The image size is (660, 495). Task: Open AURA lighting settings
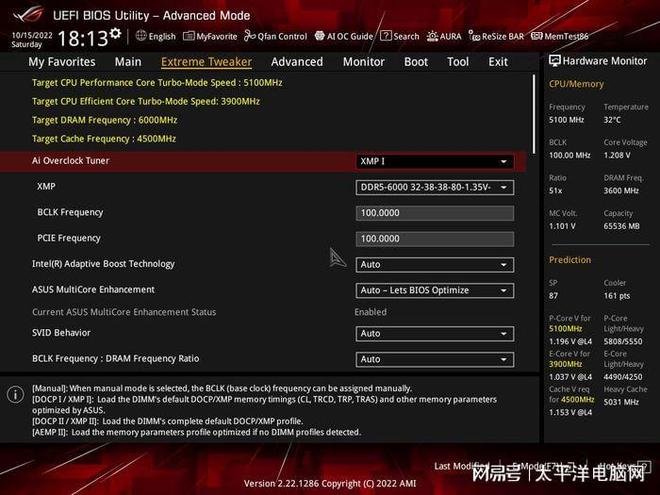[x=444, y=36]
